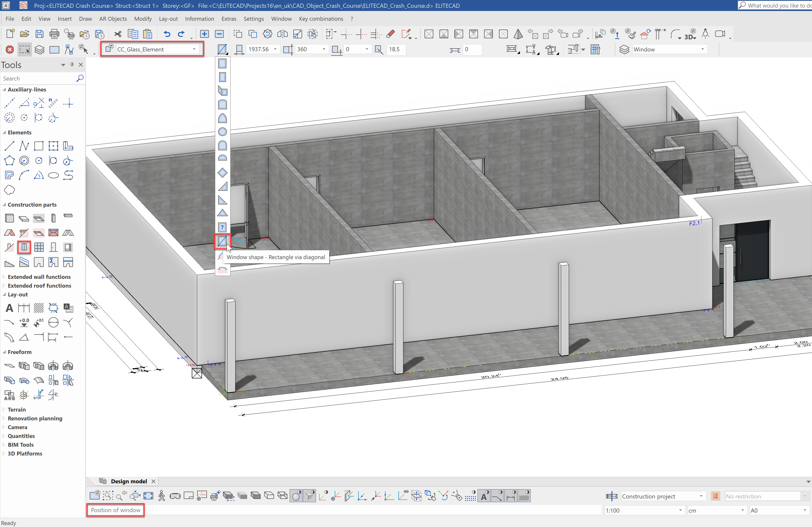Click the zoom-to-fit icon in bottom toolbar
The height and width of the screenshot is (527, 812).
(148, 496)
